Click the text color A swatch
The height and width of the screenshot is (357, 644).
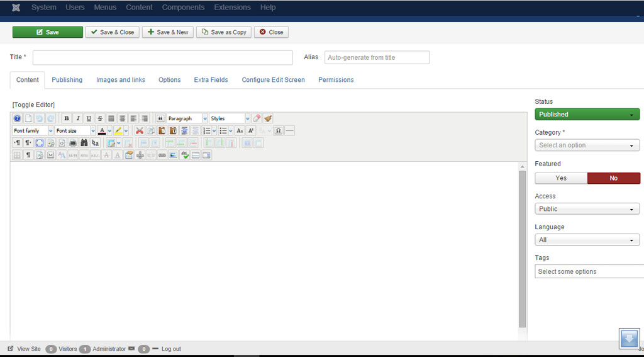pos(103,131)
